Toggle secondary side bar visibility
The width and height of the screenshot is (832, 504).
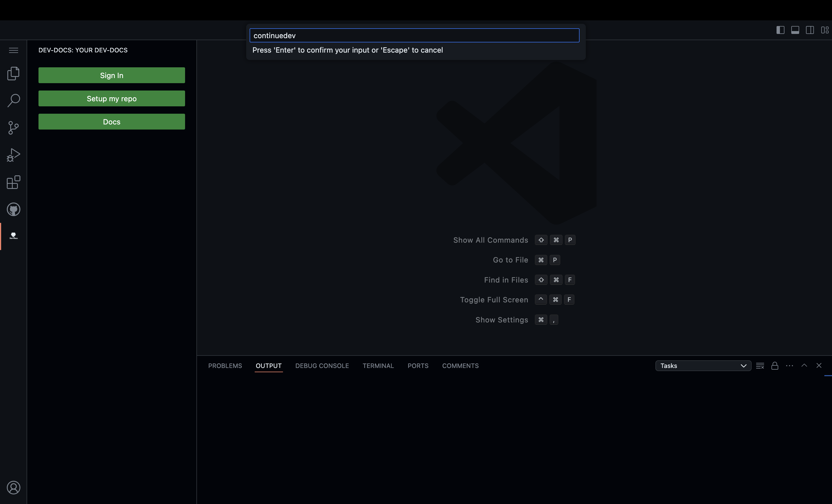pos(810,30)
